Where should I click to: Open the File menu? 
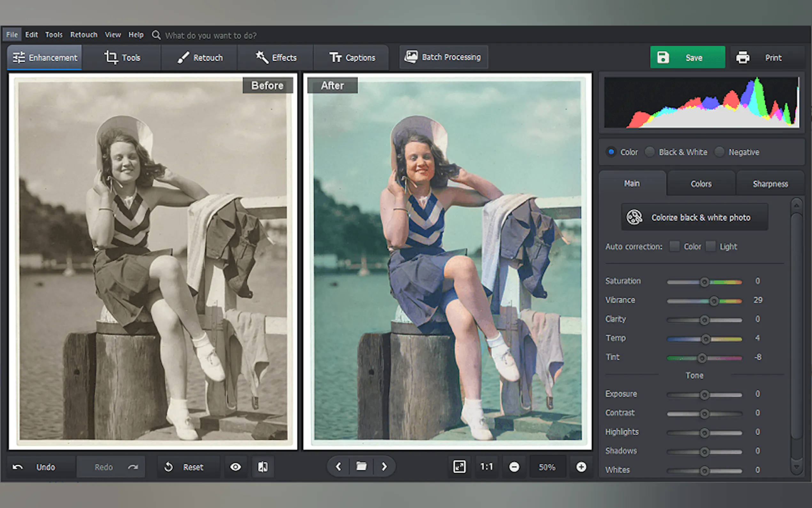(12, 35)
